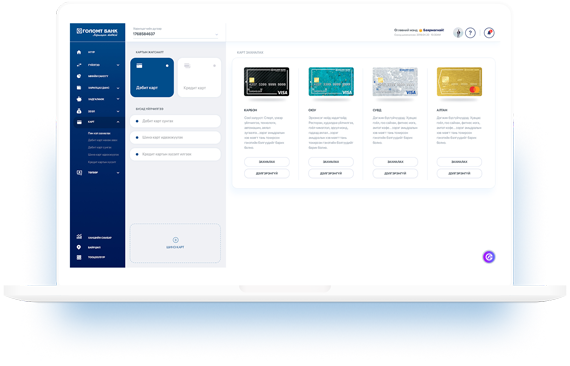
Task: Open the calculator icon in sidebar
Action: (79, 257)
